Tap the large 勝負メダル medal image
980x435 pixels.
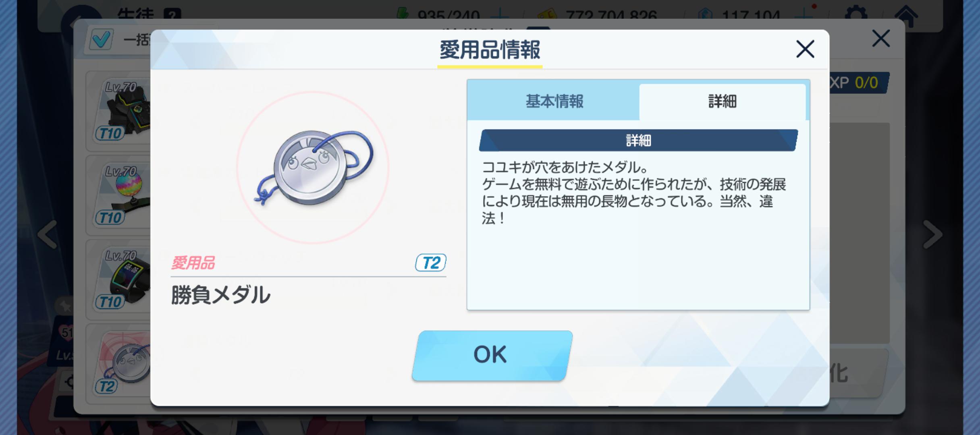click(313, 168)
